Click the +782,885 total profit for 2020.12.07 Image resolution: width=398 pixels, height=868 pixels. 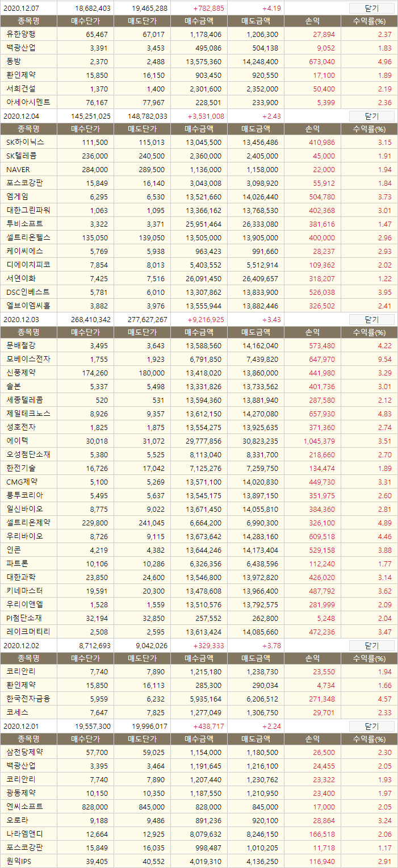click(x=208, y=9)
